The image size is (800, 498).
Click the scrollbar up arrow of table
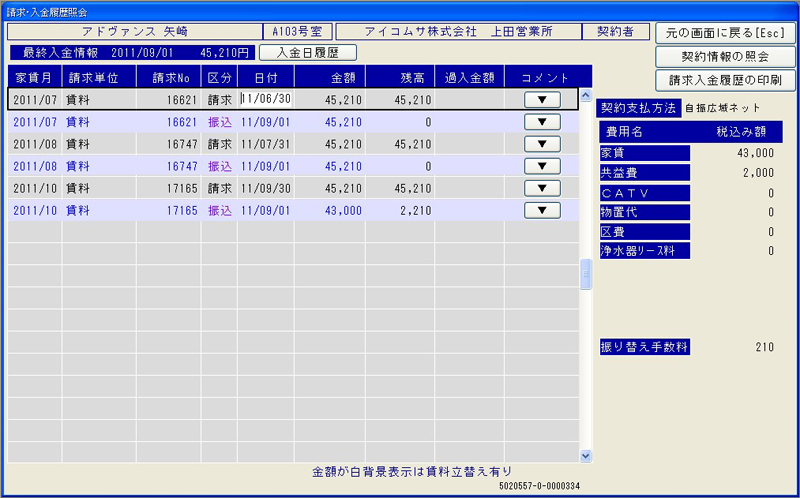tap(586, 98)
